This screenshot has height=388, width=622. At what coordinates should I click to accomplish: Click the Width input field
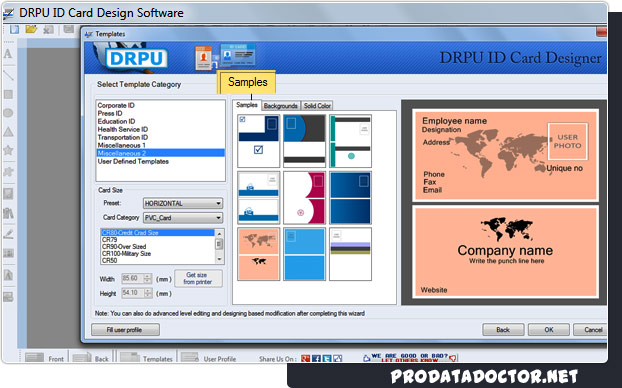133,279
